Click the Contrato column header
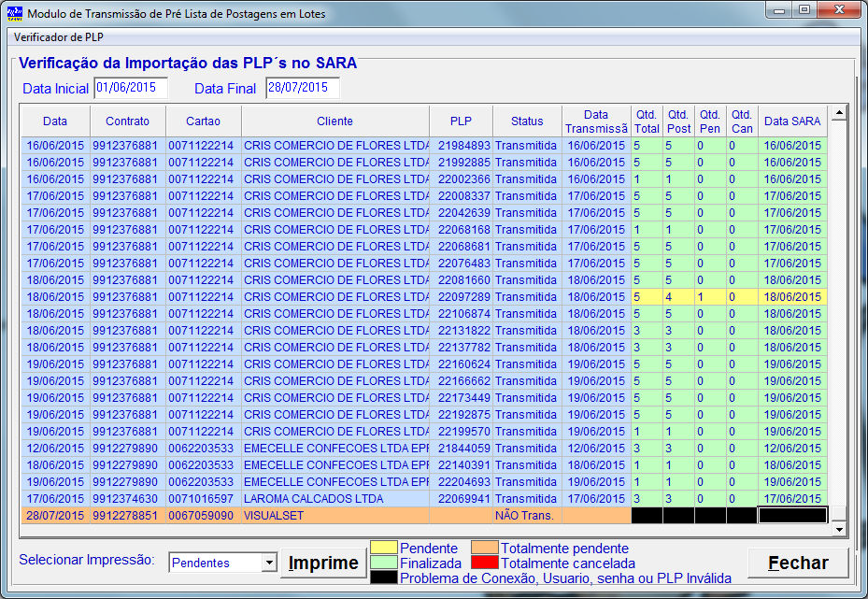The image size is (868, 599). [x=127, y=121]
